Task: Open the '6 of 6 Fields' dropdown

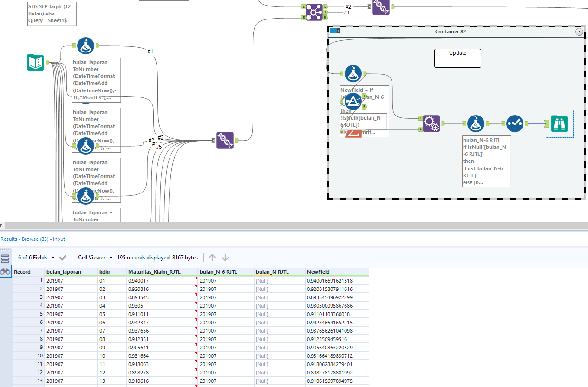Action: [36, 258]
